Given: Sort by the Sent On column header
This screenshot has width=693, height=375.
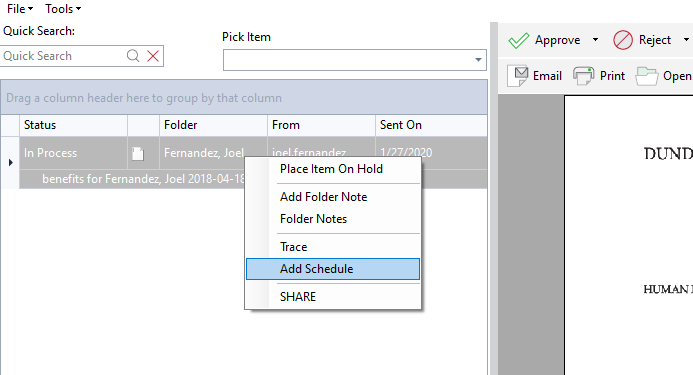Looking at the screenshot, I should point(431,125).
